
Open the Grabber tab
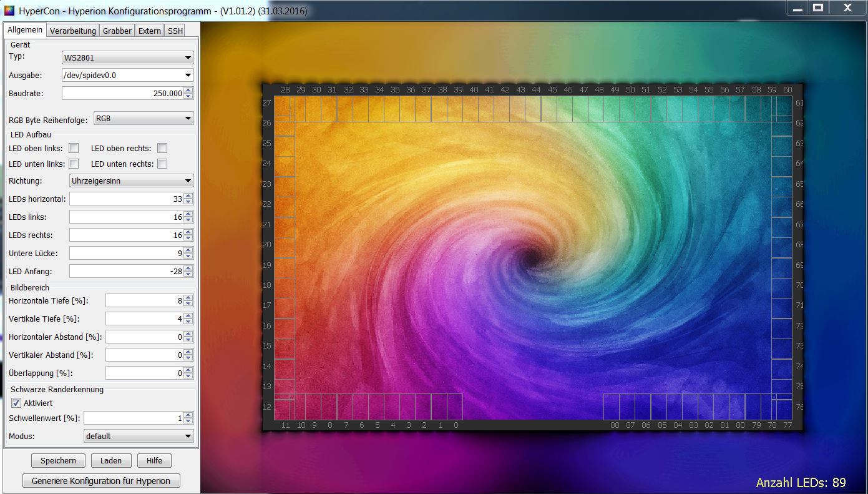coord(117,31)
